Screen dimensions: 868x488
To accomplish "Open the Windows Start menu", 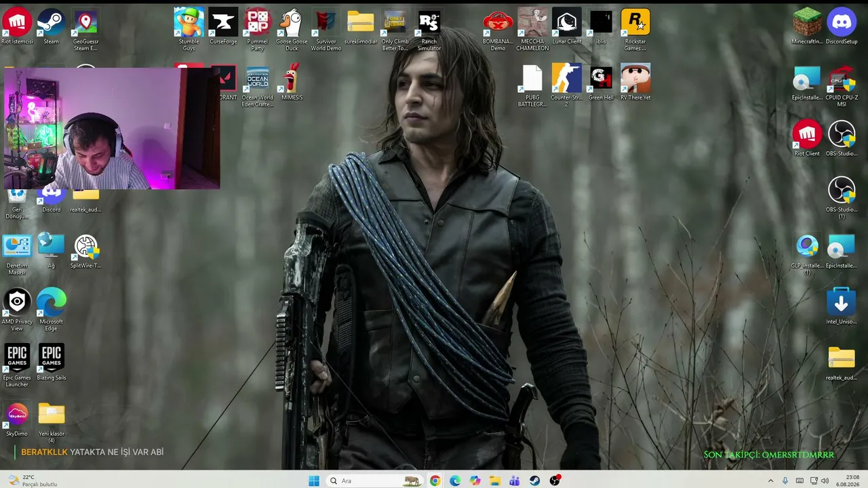I will pyautogui.click(x=314, y=481).
